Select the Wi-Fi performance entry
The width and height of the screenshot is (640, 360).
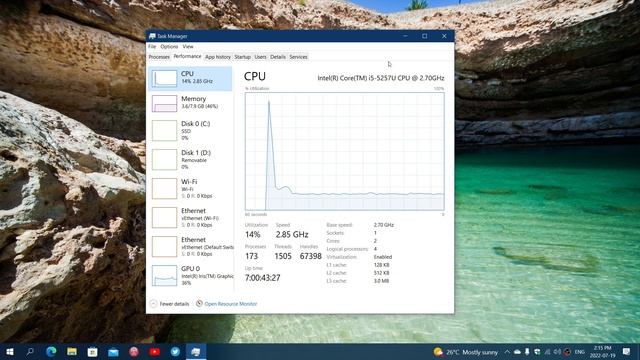point(190,189)
